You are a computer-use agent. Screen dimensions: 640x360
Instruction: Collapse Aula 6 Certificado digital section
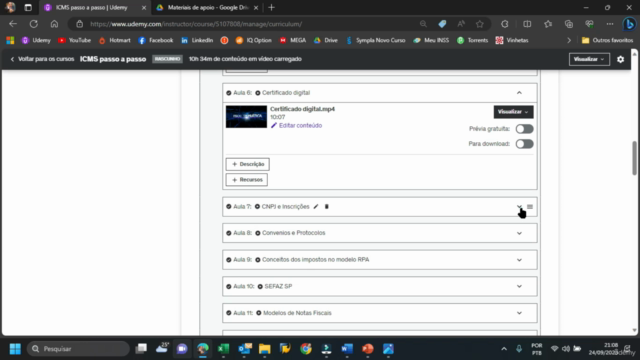[519, 93]
